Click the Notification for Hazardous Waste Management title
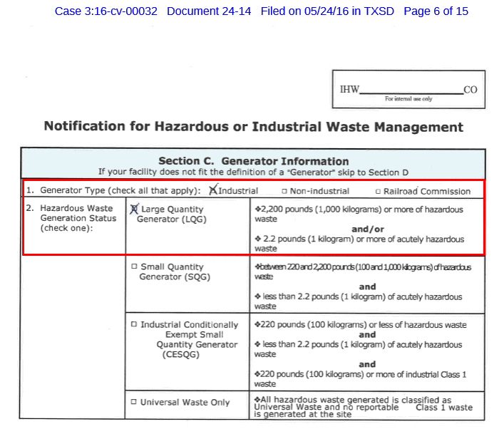The width and height of the screenshot is (504, 429). pyautogui.click(x=253, y=127)
